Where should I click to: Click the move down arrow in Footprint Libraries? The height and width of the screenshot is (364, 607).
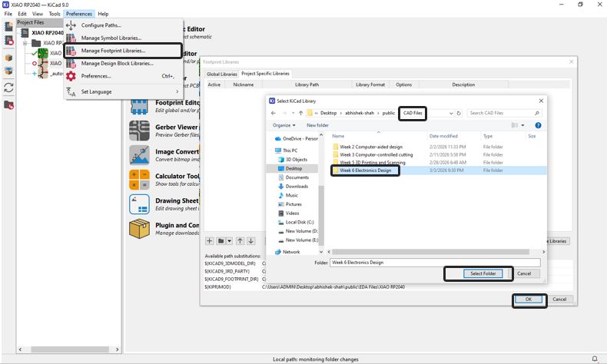(x=250, y=241)
